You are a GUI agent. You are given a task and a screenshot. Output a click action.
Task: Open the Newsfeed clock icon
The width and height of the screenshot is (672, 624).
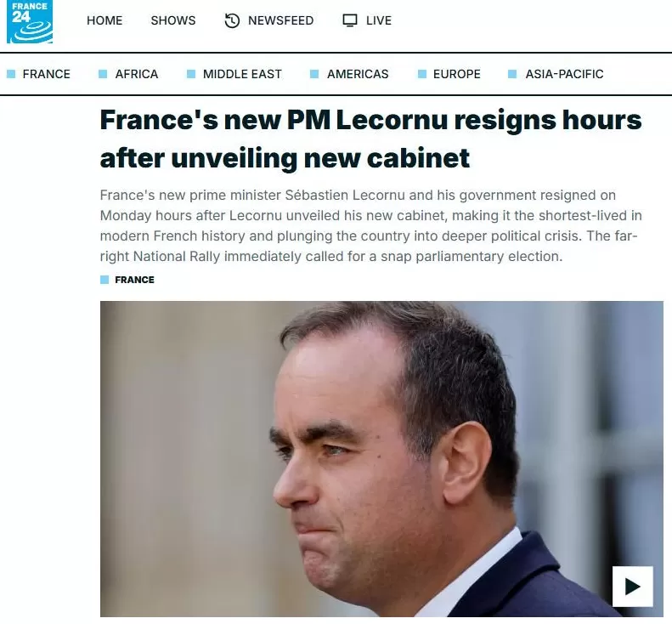tap(232, 20)
